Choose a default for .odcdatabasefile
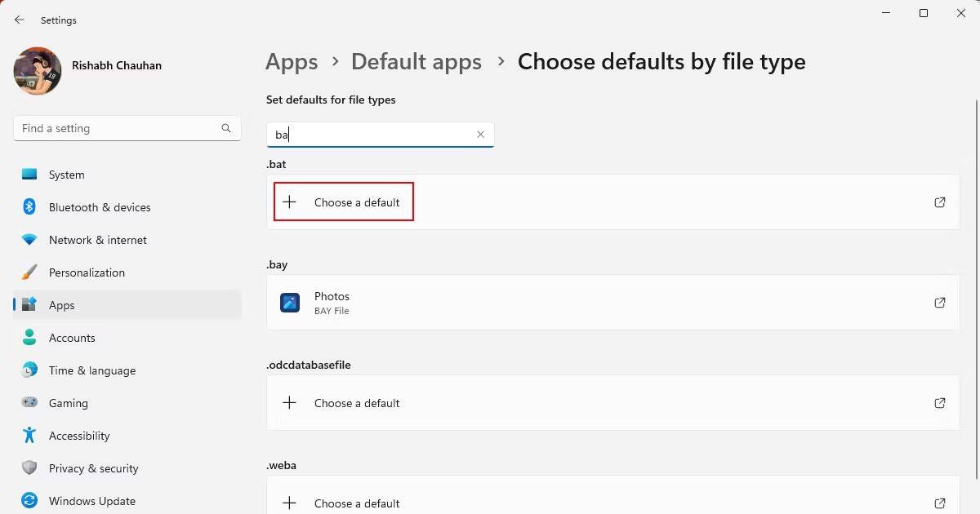The image size is (980, 514). coord(357,402)
